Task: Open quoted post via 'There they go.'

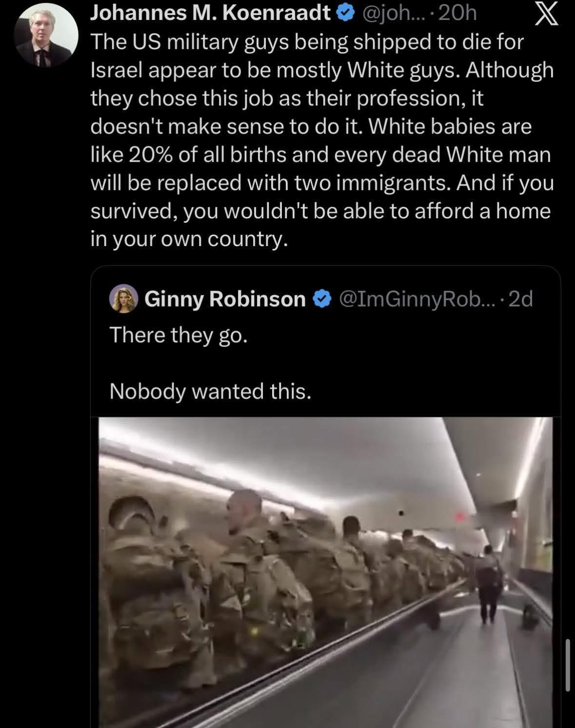Action: [178, 336]
